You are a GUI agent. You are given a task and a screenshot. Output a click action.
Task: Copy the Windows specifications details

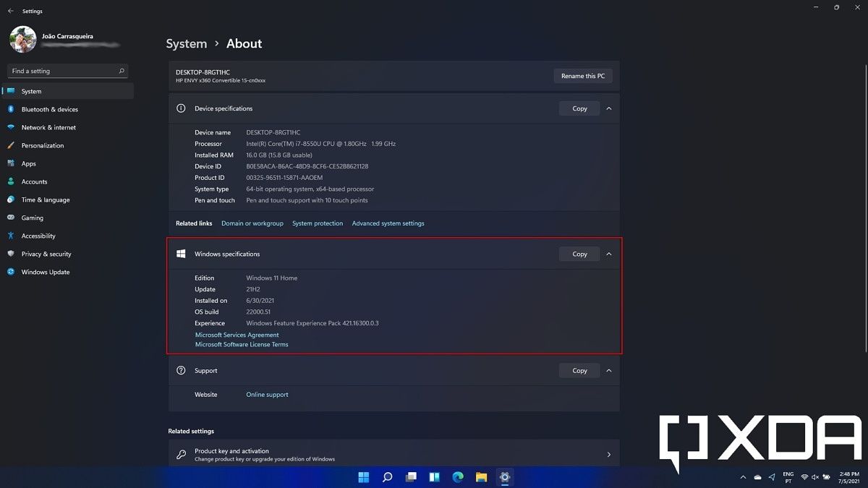[579, 254]
